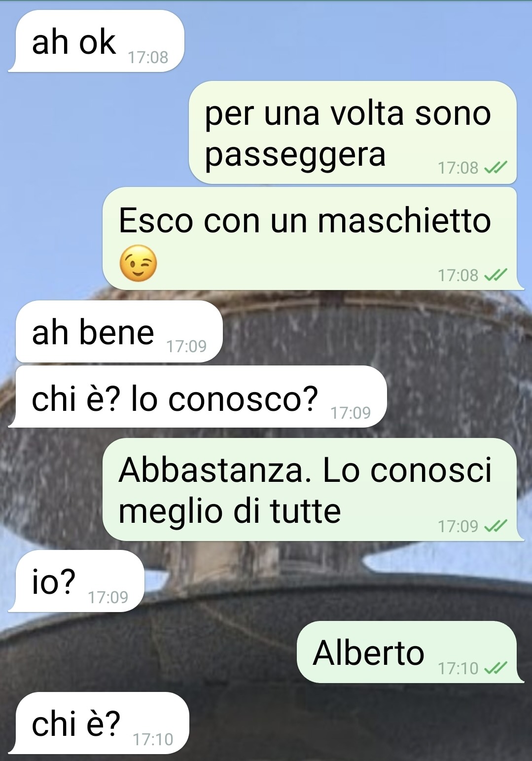Tap 17:09 timestamp beside 'ah bene'
The image size is (532, 761).
[186, 347]
